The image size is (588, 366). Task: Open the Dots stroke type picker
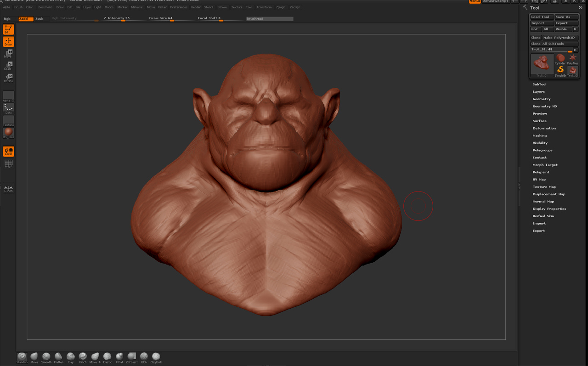8,108
